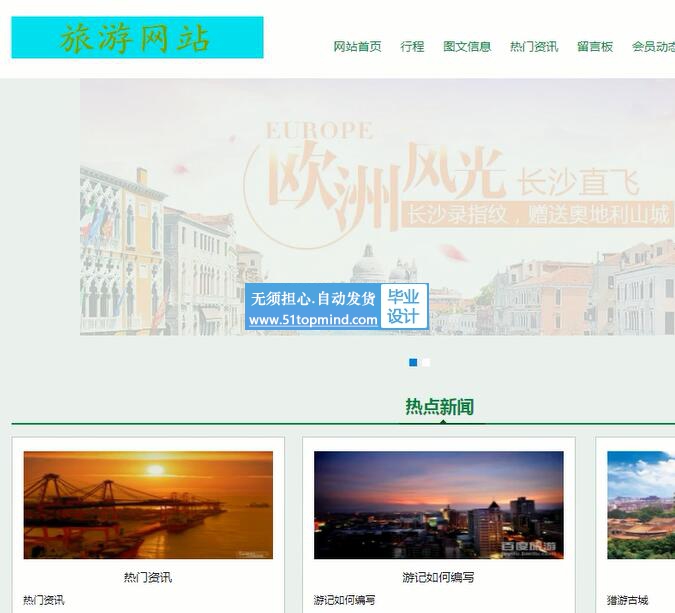Switch to the second white carousel dot
This screenshot has height=613, width=675.
pyautogui.click(x=426, y=362)
